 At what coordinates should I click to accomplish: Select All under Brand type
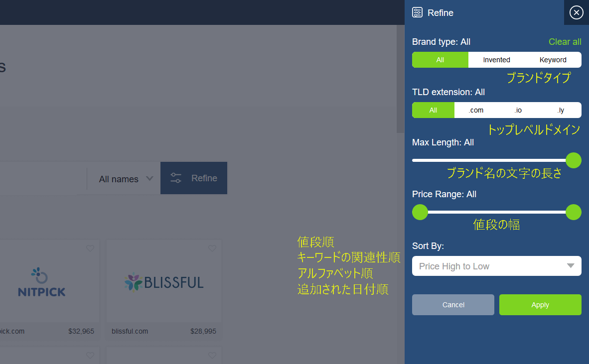point(440,60)
